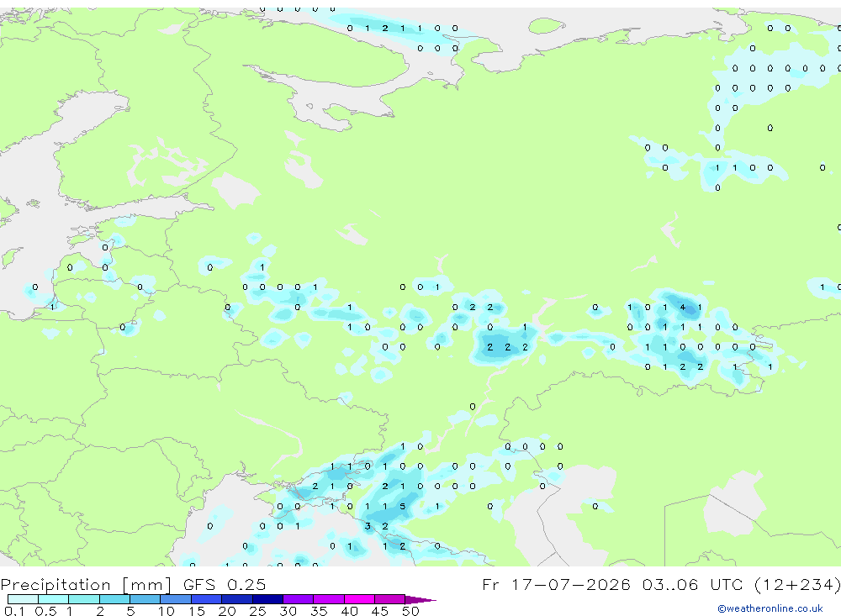Select the 10–15 mm legend swatch
Viewport: 841px width, 616px height.
(176, 599)
